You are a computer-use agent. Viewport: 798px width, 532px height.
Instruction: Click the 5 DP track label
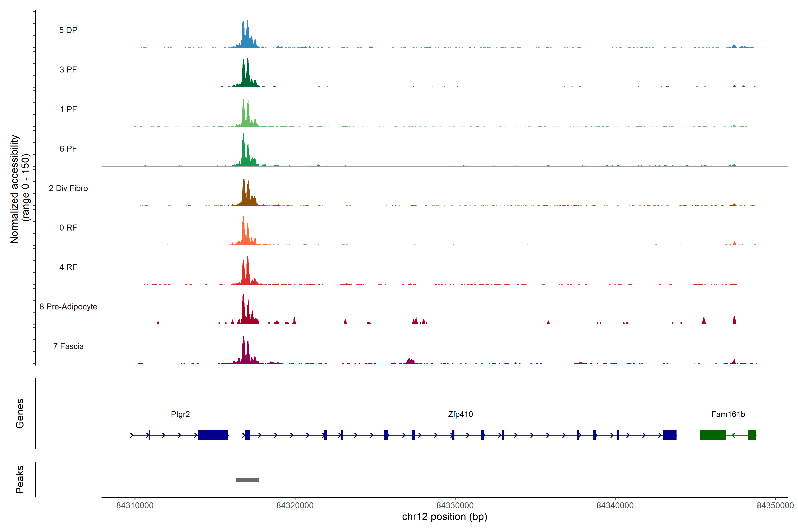pyautogui.click(x=68, y=30)
